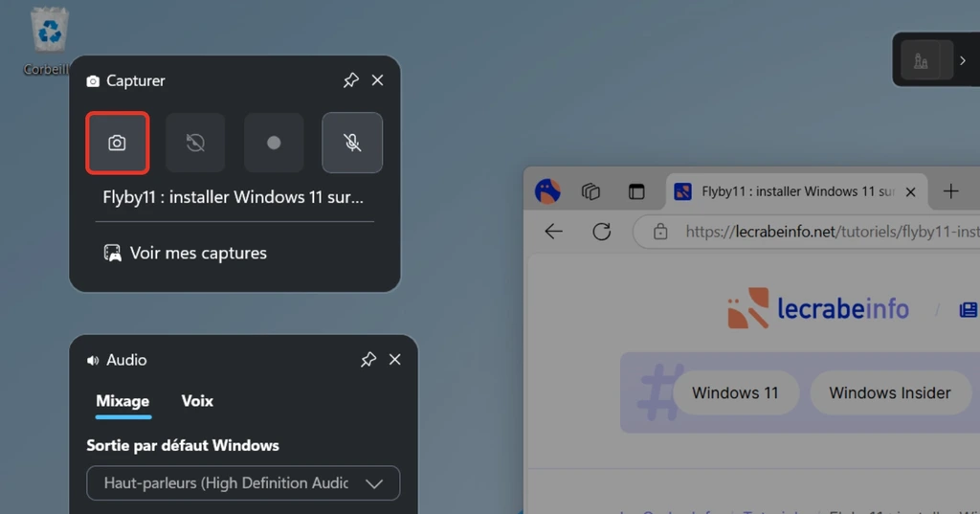
Task: Go back in the Edge browser
Action: point(554,232)
